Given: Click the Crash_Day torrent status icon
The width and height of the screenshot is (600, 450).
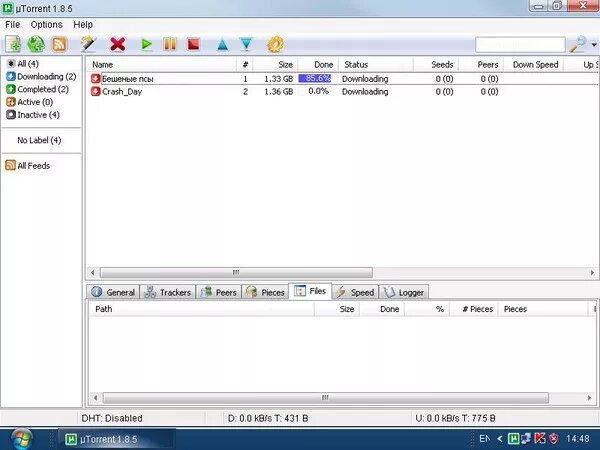Looking at the screenshot, I should pyautogui.click(x=95, y=91).
